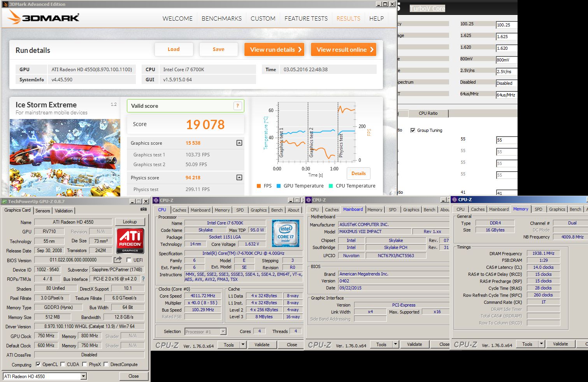Screen dimensions: 588x382
Task: Open the Valid score help question mark
Action: pos(238,106)
